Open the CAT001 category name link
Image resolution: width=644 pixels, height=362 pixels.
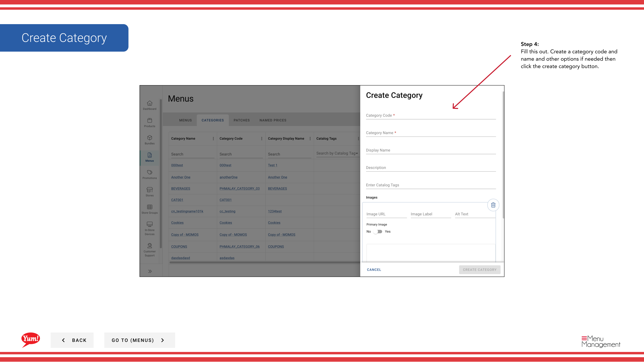pyautogui.click(x=177, y=200)
